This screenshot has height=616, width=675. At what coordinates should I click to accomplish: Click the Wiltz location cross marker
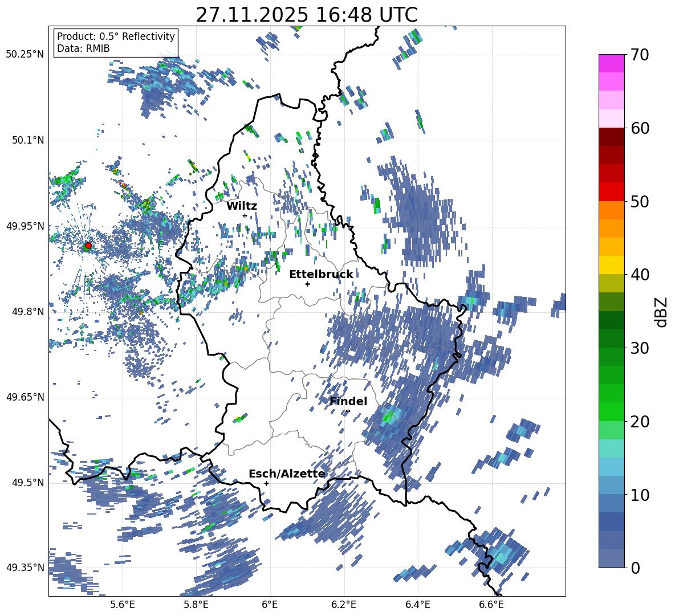coord(245,215)
